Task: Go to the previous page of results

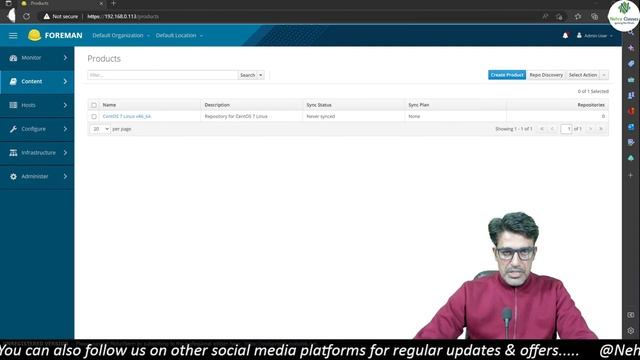Action: click(552, 129)
